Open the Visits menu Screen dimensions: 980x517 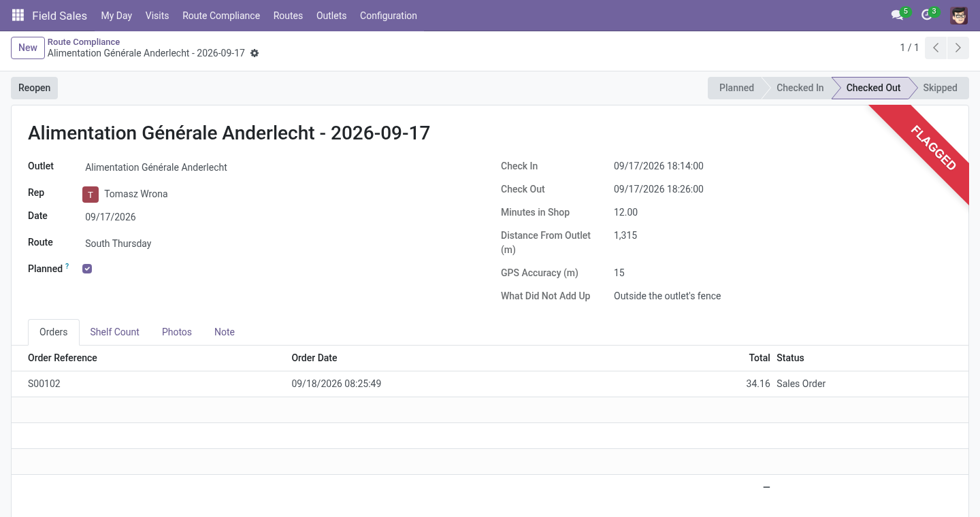coord(157,15)
